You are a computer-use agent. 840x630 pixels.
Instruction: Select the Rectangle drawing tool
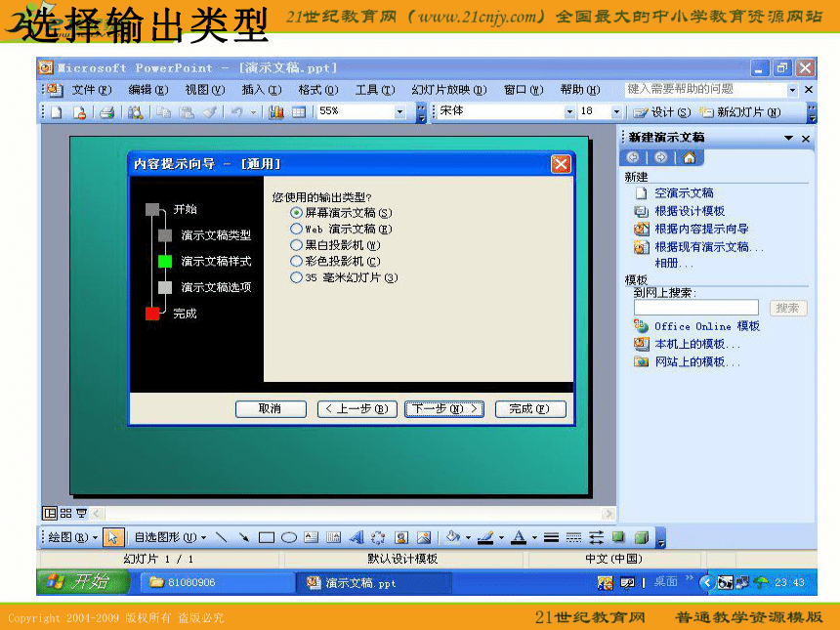click(267, 537)
